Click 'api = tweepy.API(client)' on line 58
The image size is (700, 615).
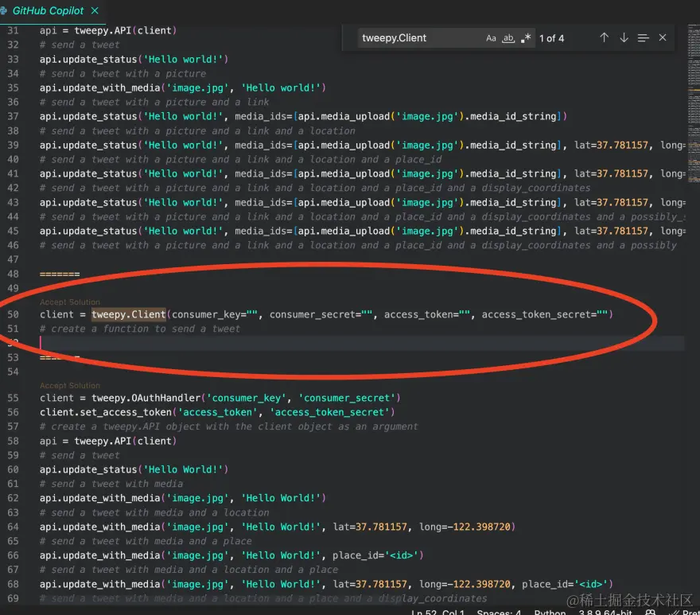pyautogui.click(x=108, y=442)
